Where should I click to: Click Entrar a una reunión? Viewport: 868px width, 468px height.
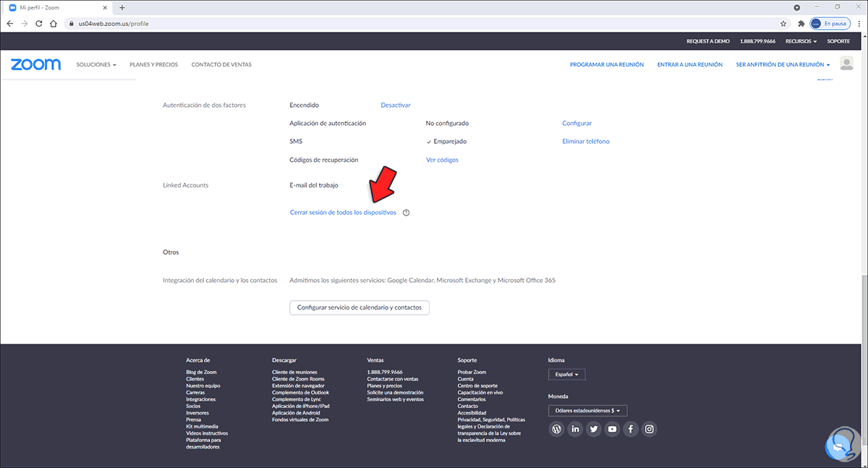(689, 64)
